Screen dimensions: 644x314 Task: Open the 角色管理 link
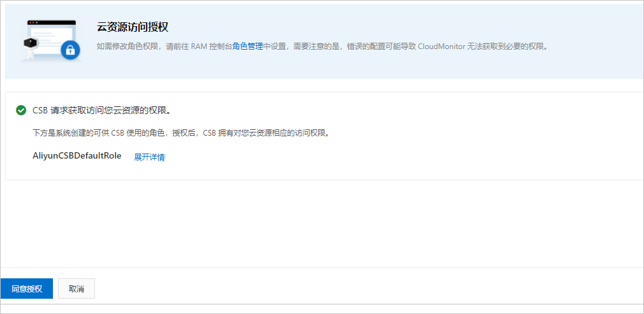pyautogui.click(x=247, y=46)
